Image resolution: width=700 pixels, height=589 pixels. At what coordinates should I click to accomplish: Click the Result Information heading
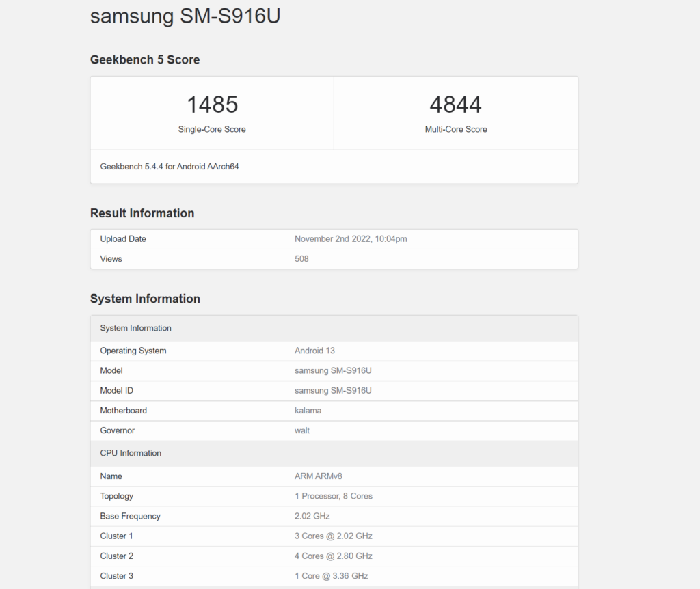(x=142, y=213)
